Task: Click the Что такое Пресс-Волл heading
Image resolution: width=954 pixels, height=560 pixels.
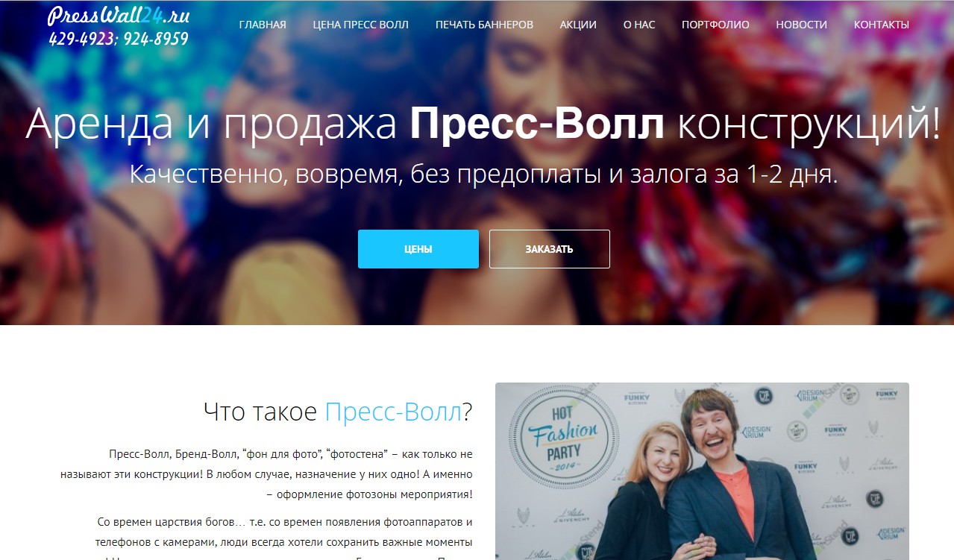Action: (338, 412)
